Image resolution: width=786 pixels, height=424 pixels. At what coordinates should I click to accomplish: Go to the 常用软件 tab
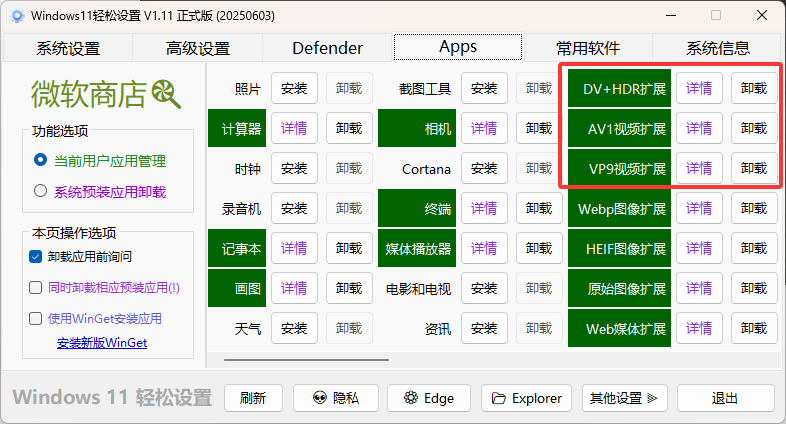click(x=587, y=48)
